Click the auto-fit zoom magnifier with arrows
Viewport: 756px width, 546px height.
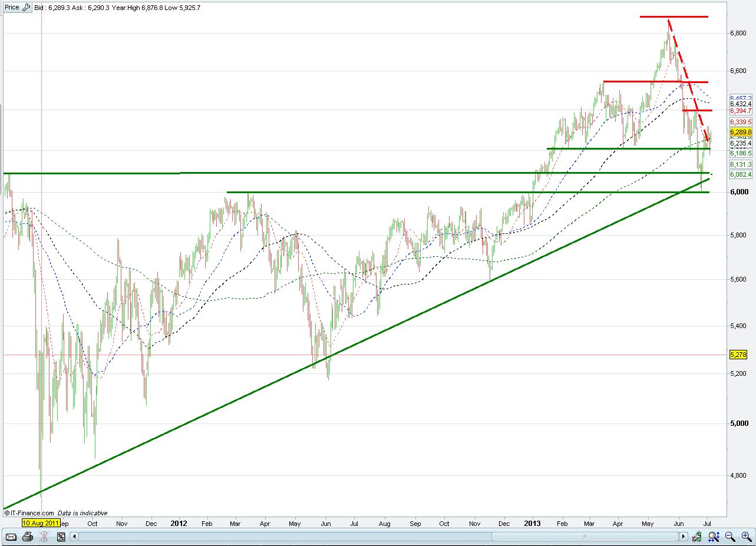pos(714,537)
